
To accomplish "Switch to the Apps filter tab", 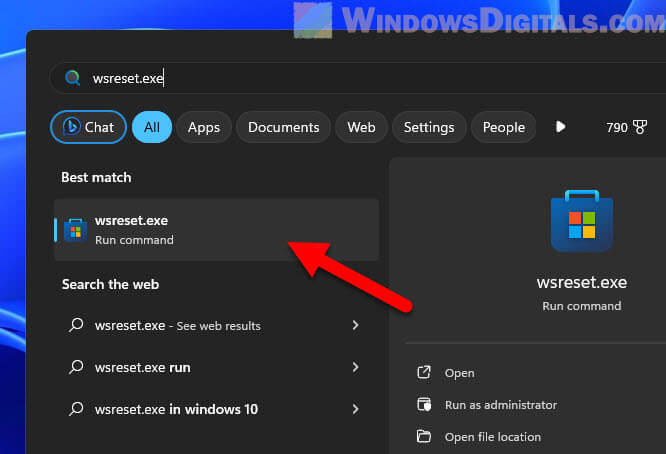I will (204, 127).
